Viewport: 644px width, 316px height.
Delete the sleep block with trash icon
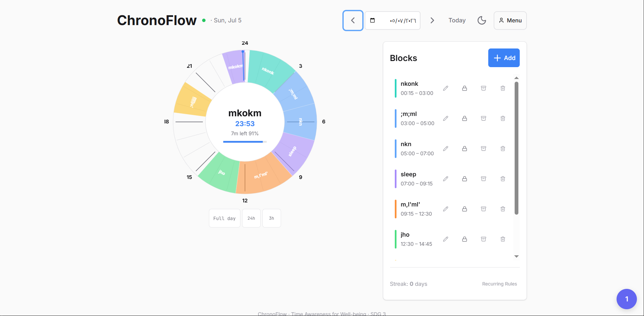[503, 179]
